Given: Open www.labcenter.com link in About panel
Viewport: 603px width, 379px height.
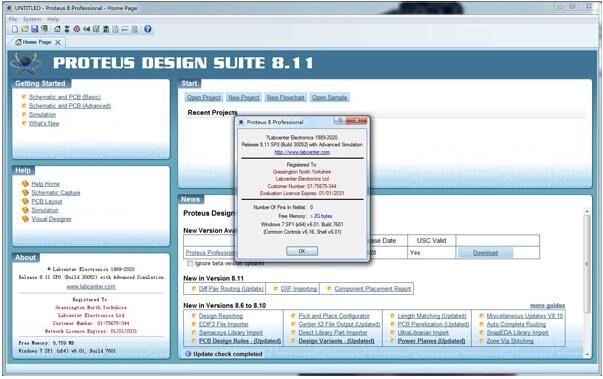Looking at the screenshot, I should [x=91, y=287].
